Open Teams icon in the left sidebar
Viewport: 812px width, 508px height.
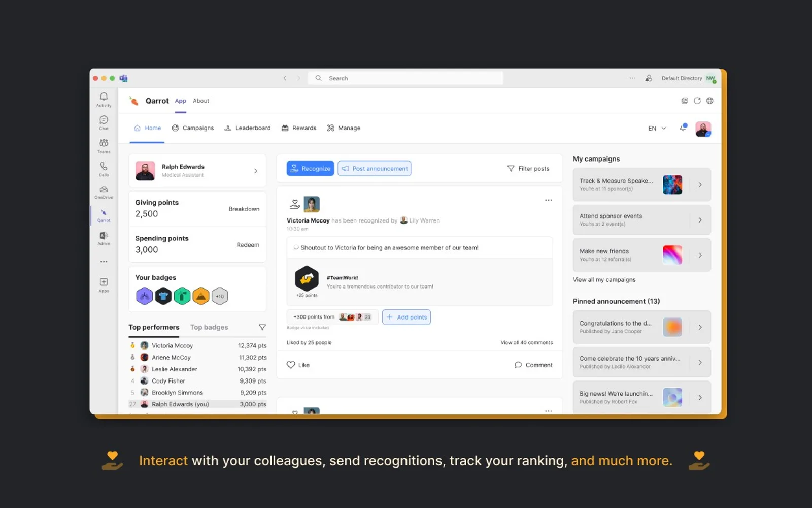click(x=104, y=146)
